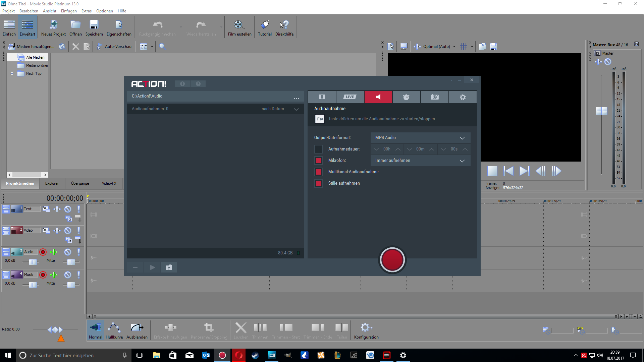Image resolution: width=644 pixels, height=362 pixels.
Task: Activate Direkthilfe help cursor
Action: click(x=284, y=27)
